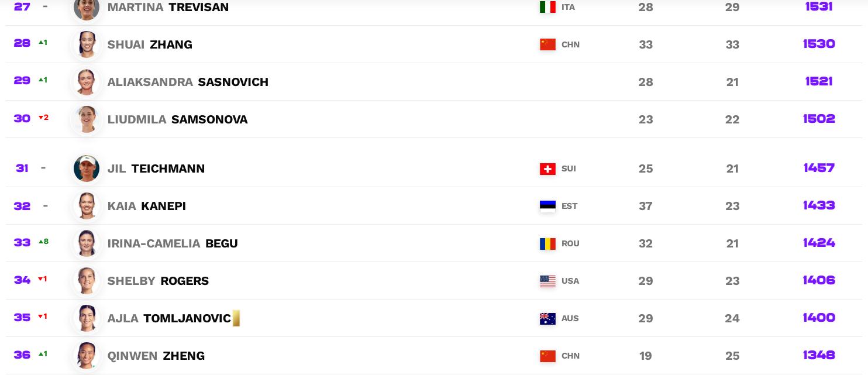Click Shuai Zhang's player photo

point(87,44)
